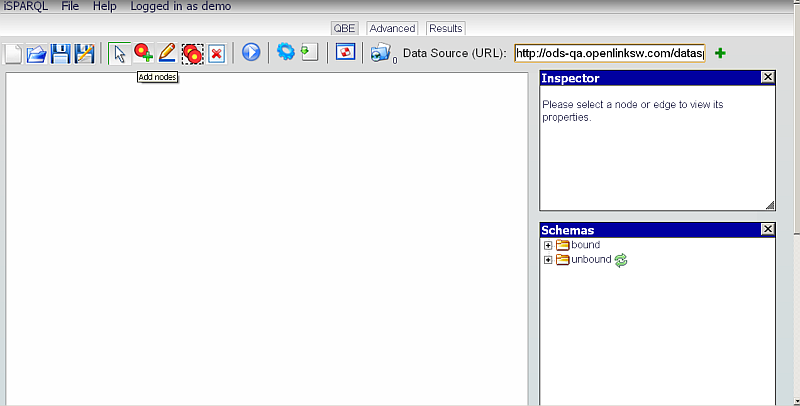Viewport: 800px width, 406px height.
Task: Click Save As floppy with pencil icon
Action: [x=85, y=54]
